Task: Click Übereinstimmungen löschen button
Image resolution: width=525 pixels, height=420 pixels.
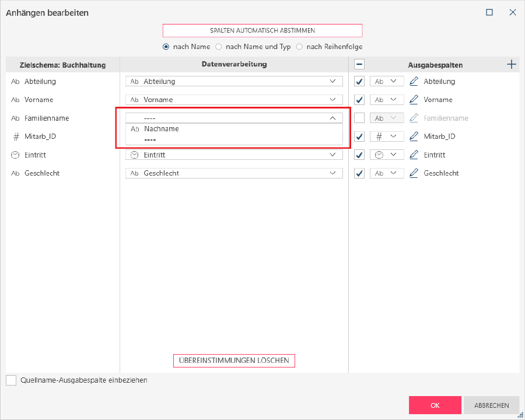Action: (x=234, y=360)
